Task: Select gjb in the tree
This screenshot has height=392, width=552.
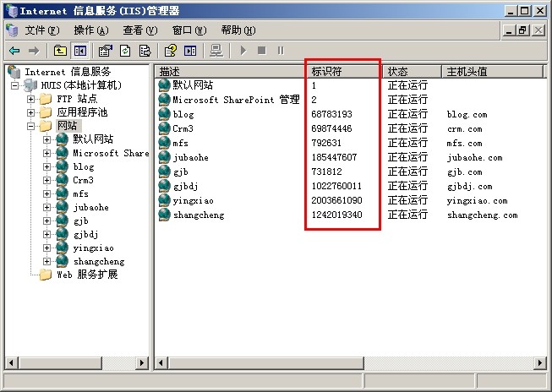Action: [x=80, y=221]
